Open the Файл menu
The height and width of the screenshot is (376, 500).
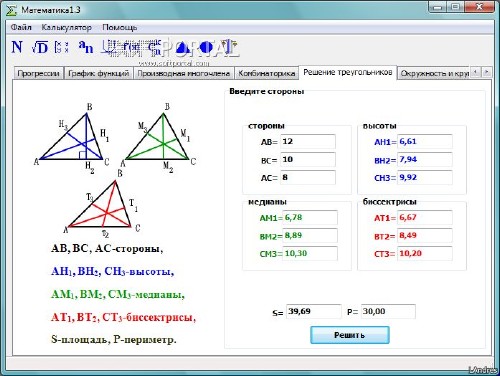click(21, 27)
